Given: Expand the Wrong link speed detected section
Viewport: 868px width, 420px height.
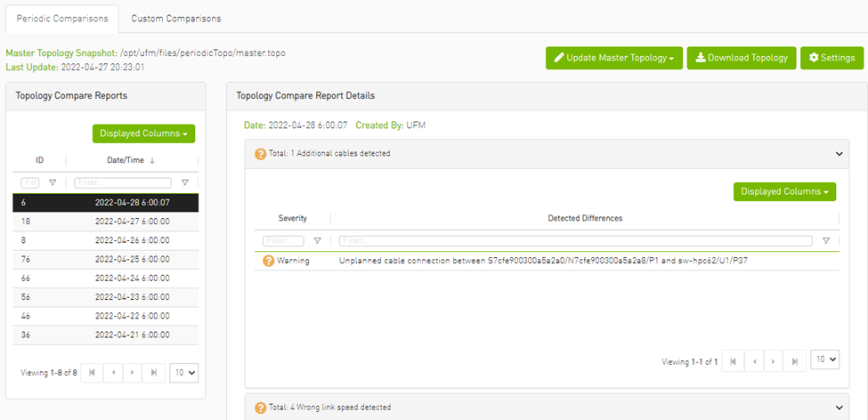Looking at the screenshot, I should pos(840,408).
